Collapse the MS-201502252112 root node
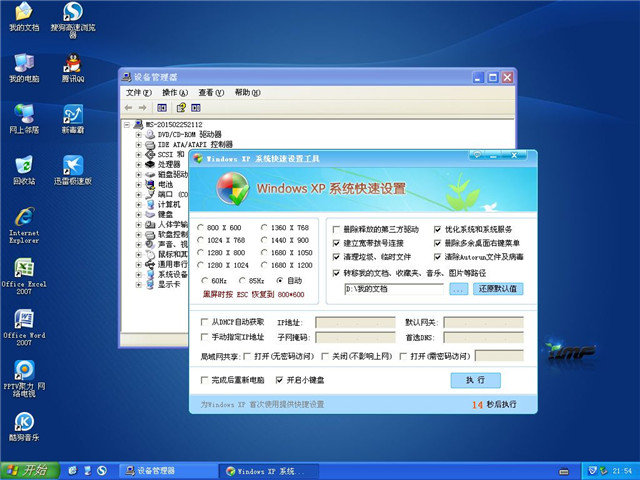The image size is (640, 480). [x=127, y=124]
